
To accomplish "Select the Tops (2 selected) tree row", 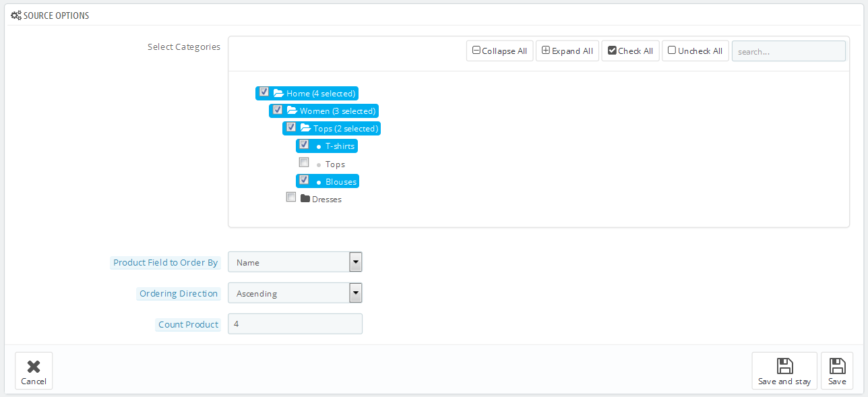I will pos(332,128).
